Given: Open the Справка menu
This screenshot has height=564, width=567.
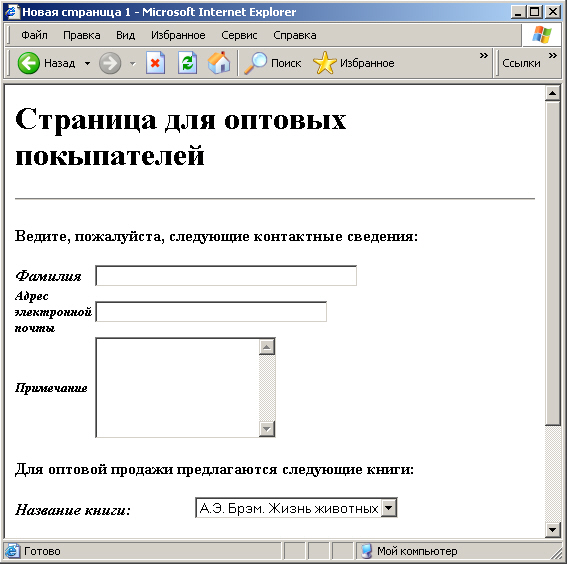Looking at the screenshot, I should coord(295,35).
